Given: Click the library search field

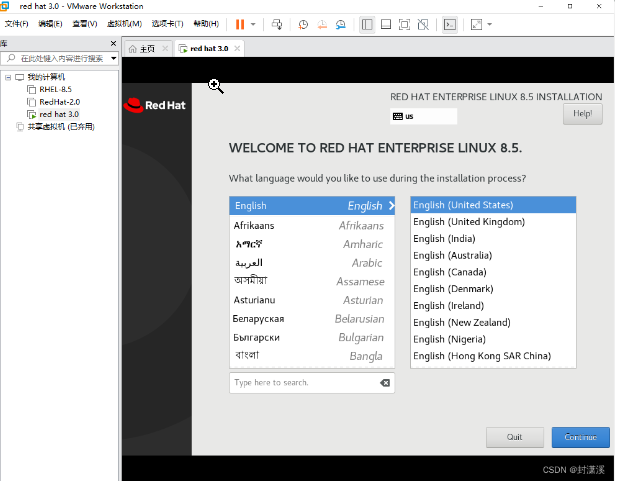Looking at the screenshot, I should (58, 58).
